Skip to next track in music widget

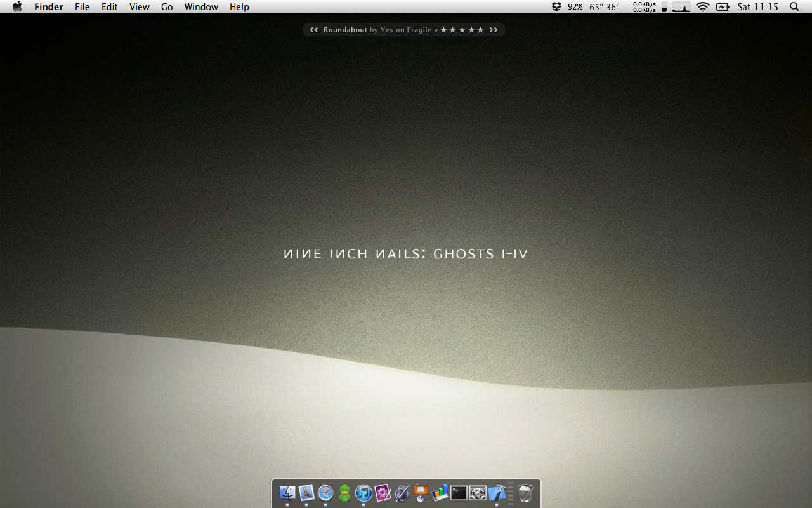[494, 30]
